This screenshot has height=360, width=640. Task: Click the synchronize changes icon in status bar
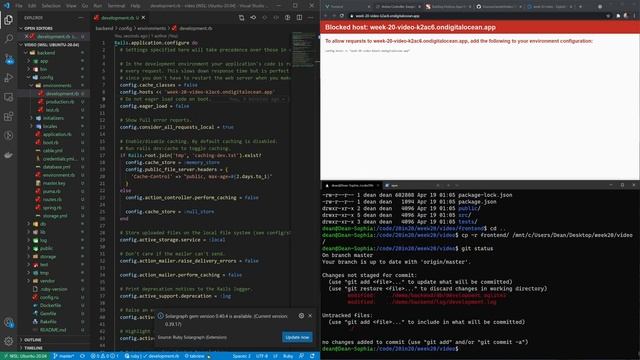(x=82, y=356)
